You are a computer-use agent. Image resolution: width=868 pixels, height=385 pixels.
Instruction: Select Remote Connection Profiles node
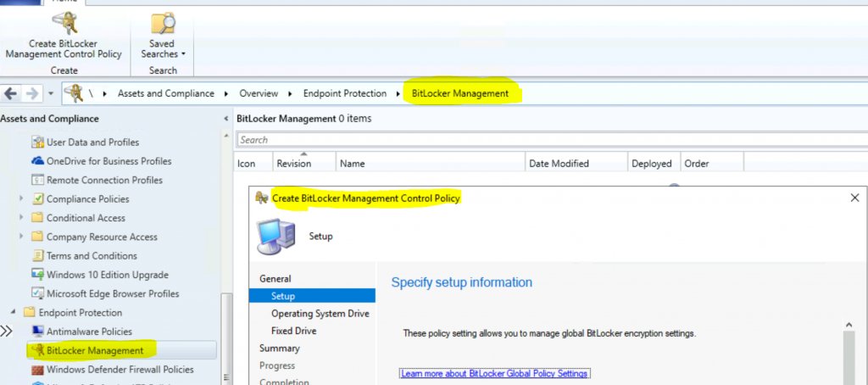[104, 180]
